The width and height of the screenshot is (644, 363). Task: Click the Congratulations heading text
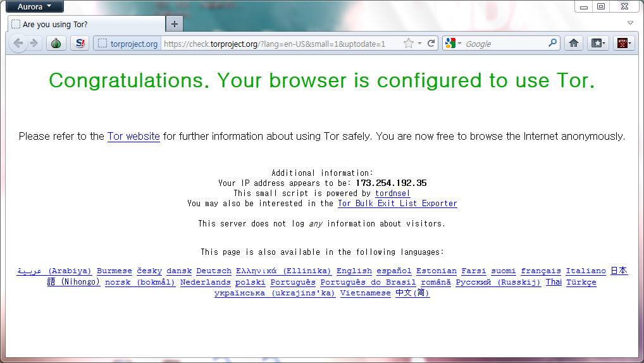click(x=321, y=80)
